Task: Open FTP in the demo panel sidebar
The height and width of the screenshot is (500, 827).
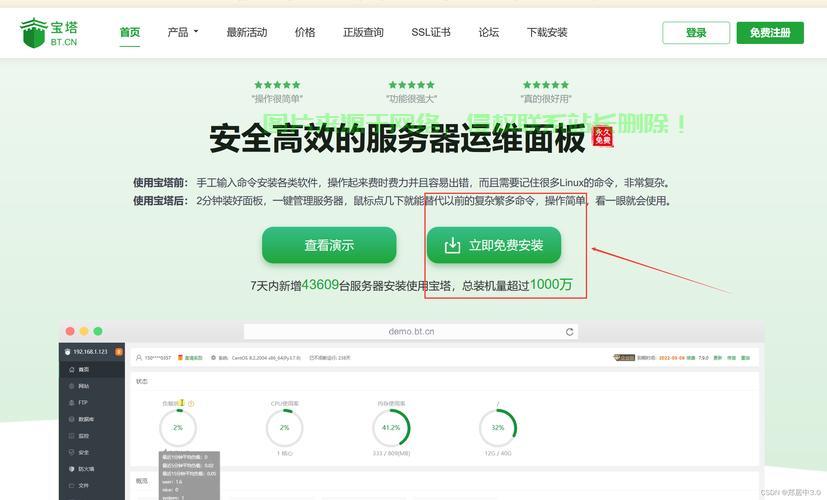Action: click(x=92, y=402)
